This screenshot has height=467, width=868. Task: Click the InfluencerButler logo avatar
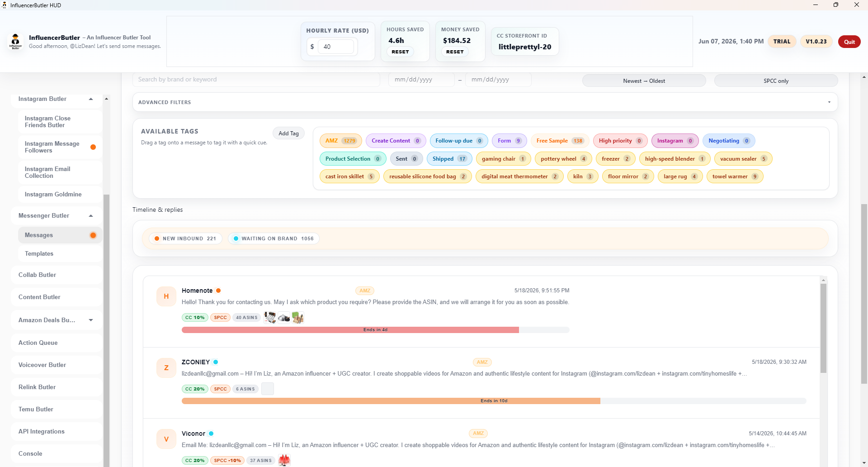[x=15, y=42]
